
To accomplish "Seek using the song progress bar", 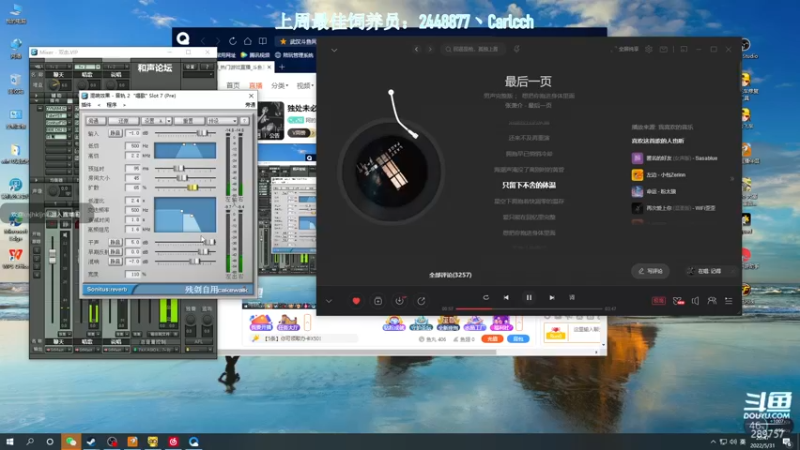I will [x=529, y=309].
